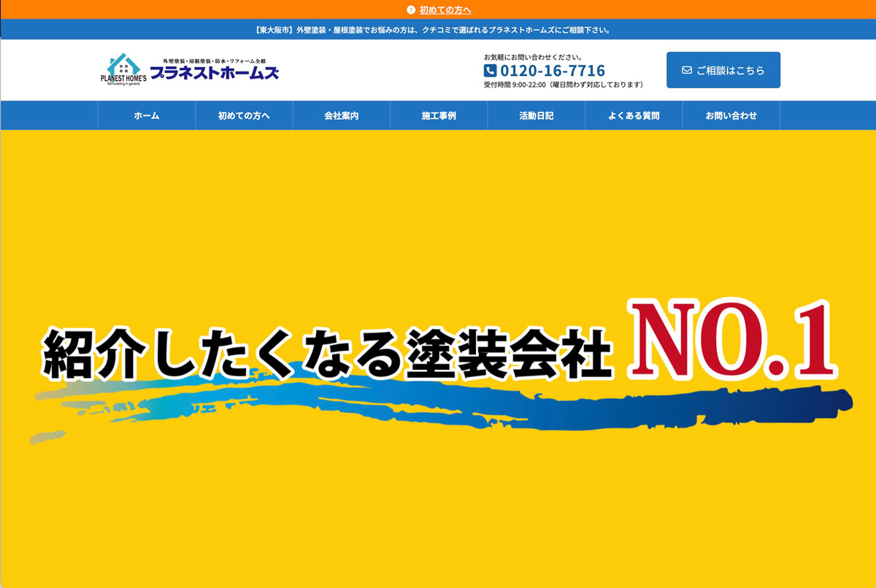View よくある質問 page
The image size is (876, 588).
(x=634, y=115)
